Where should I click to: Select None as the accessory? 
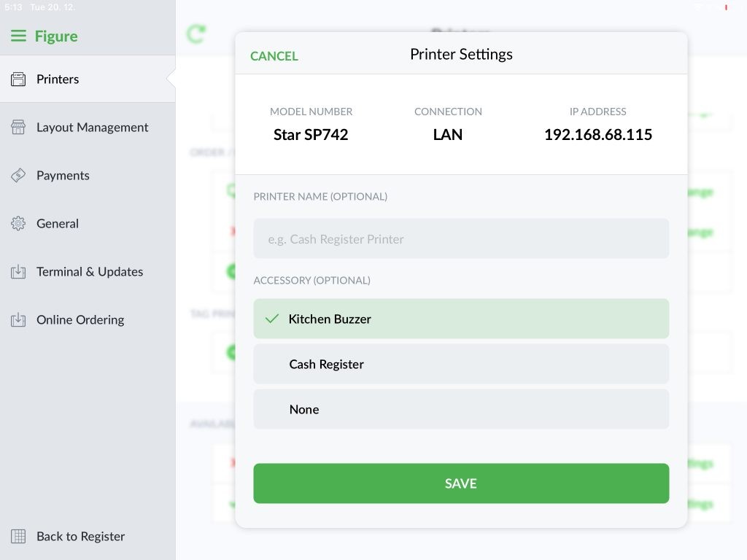pos(461,409)
